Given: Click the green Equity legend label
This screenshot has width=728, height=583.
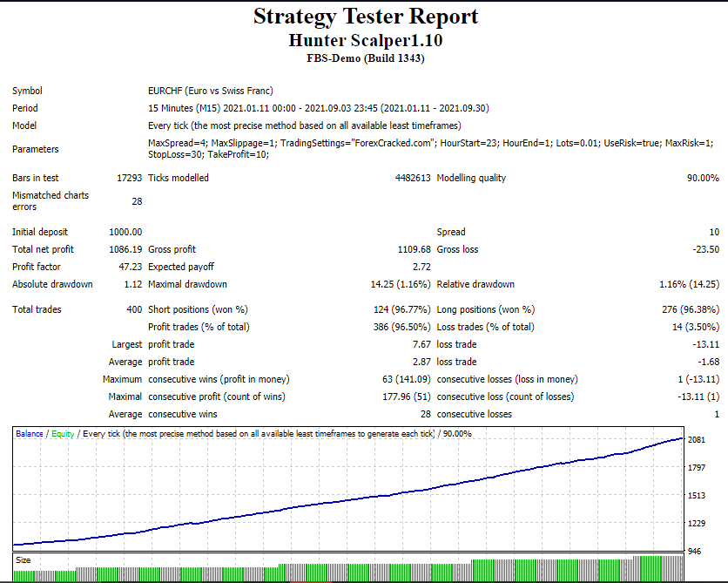Looking at the screenshot, I should 62,433.
